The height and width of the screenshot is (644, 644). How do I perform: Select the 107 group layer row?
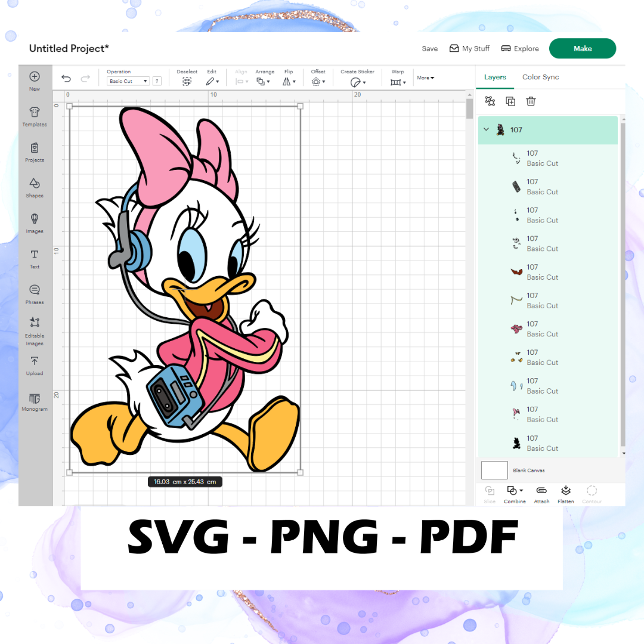[548, 130]
